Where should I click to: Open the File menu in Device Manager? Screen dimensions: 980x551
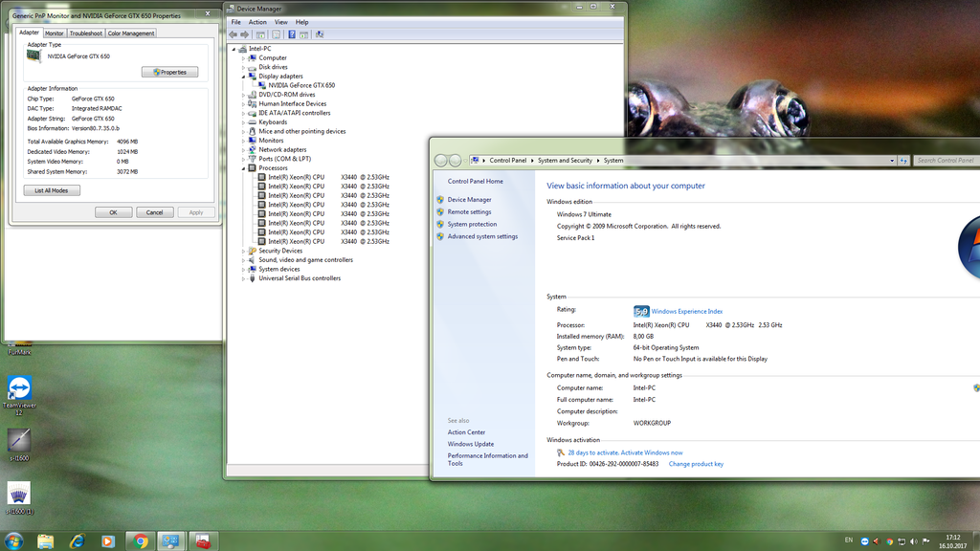235,22
